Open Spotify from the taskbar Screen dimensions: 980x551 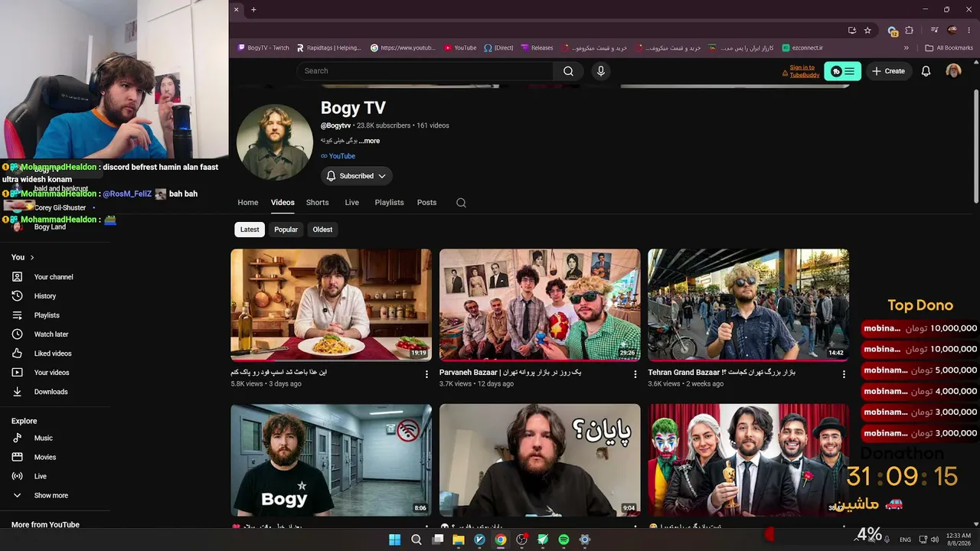click(x=563, y=540)
